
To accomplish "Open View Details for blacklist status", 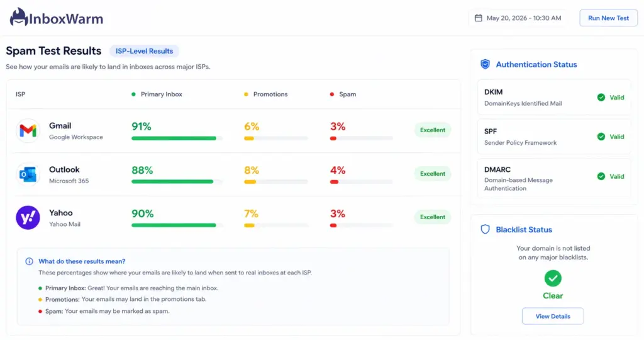I will (x=553, y=316).
